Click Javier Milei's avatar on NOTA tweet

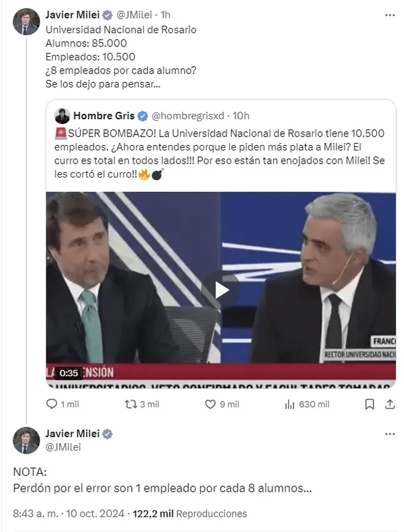tap(26, 440)
